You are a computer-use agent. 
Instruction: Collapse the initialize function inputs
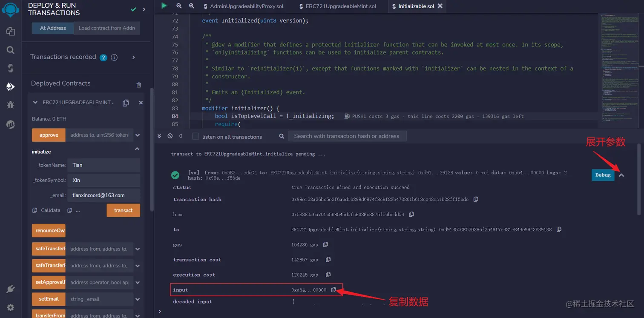[137, 149]
